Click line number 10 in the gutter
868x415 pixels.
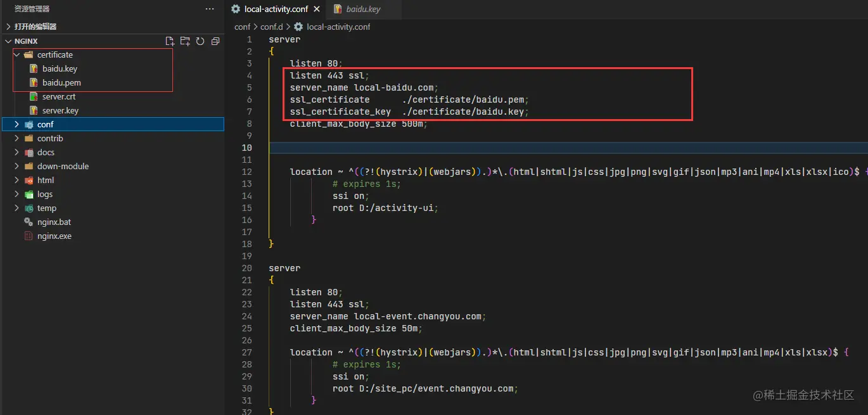pyautogui.click(x=246, y=148)
